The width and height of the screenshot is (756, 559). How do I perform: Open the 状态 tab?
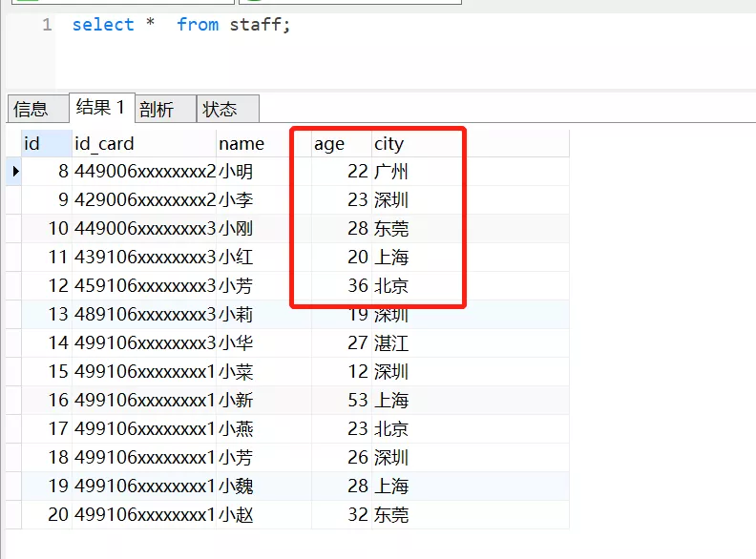pos(227,109)
